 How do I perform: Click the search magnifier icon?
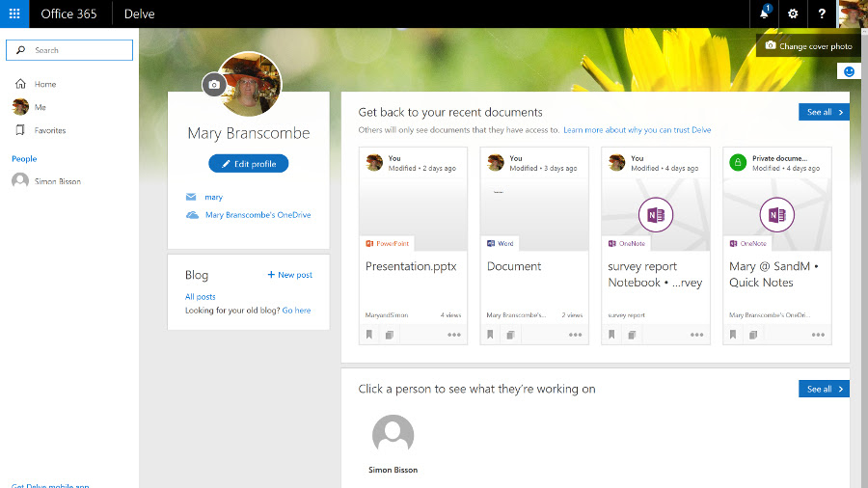20,50
